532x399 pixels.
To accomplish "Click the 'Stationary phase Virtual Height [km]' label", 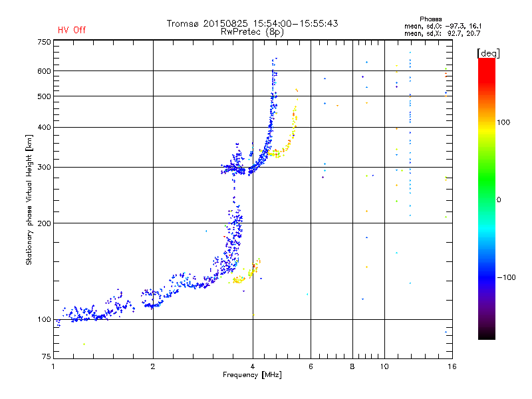I will (x=29, y=200).
